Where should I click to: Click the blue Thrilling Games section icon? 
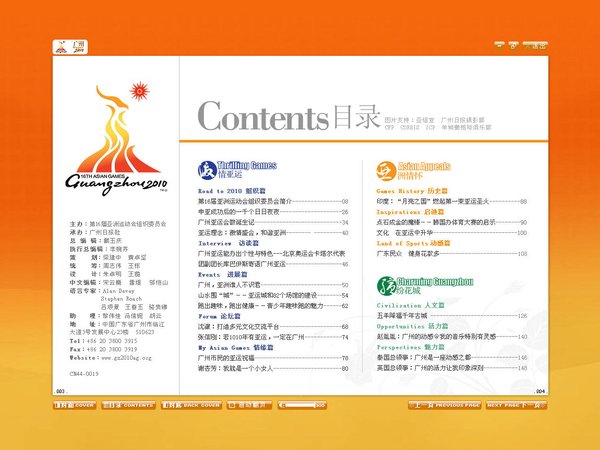[x=207, y=170]
